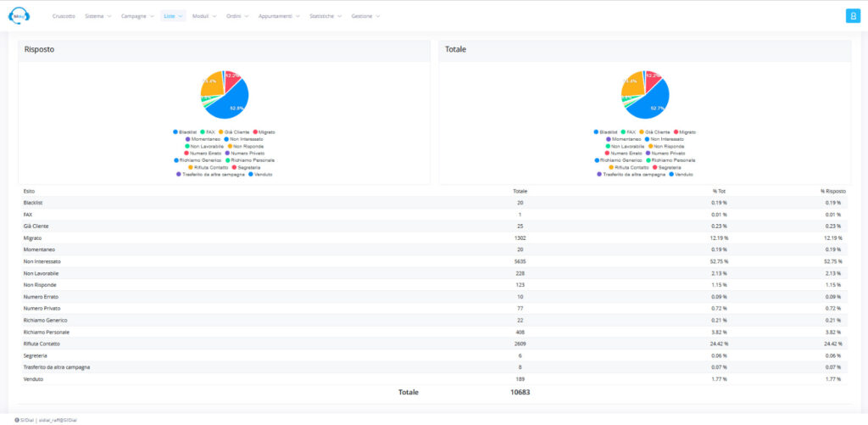Click the SiDial link in the footer
The width and height of the screenshot is (868, 425).
pos(28,420)
